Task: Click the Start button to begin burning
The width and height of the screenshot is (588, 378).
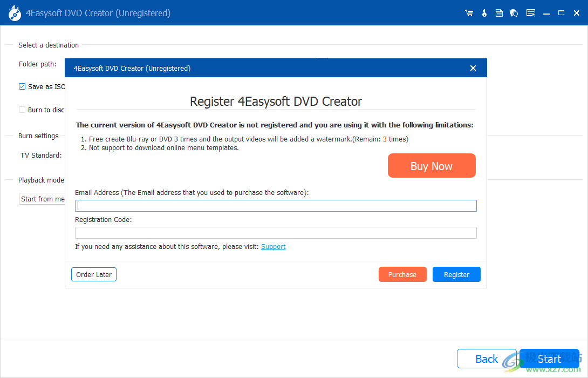Action: (x=549, y=359)
